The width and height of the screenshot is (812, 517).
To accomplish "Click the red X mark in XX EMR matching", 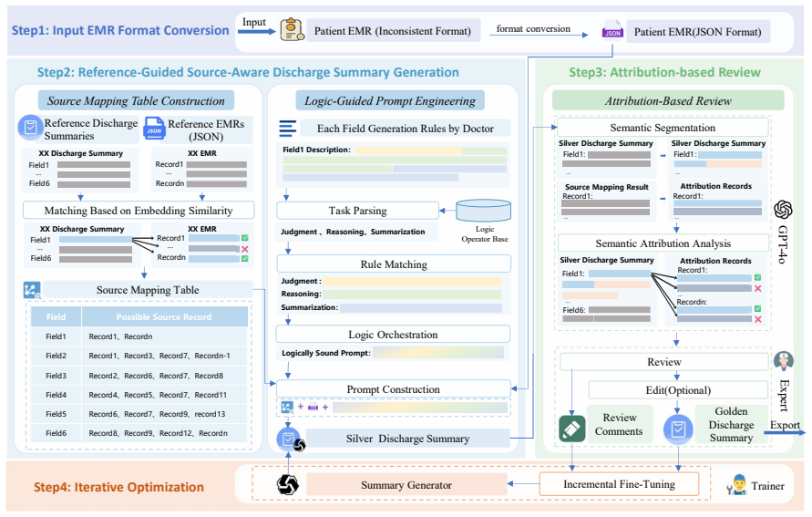I will [x=245, y=249].
